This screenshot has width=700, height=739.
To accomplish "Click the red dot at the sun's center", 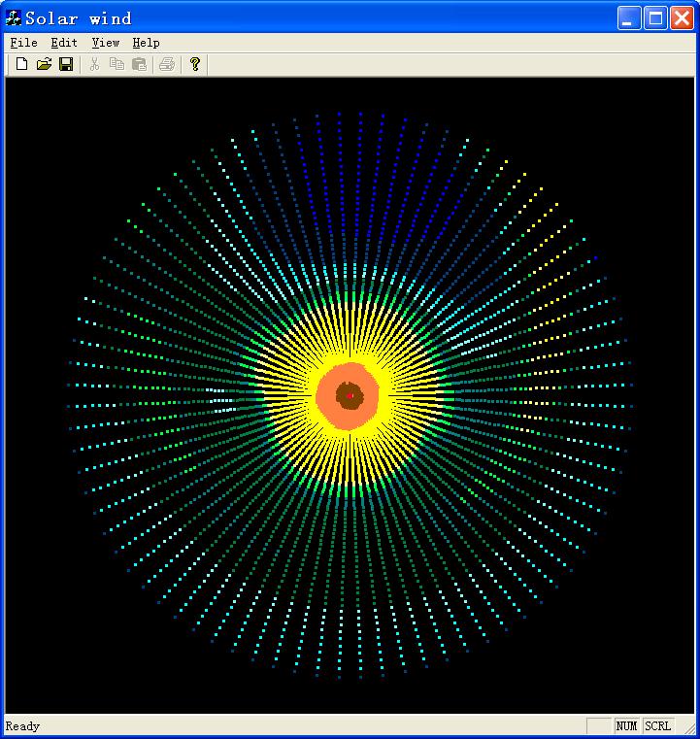I will [350, 395].
